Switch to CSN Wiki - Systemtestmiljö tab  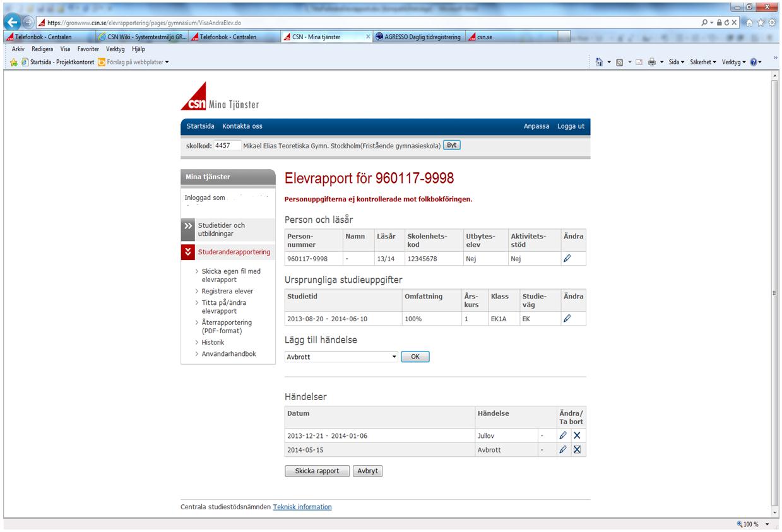point(142,37)
